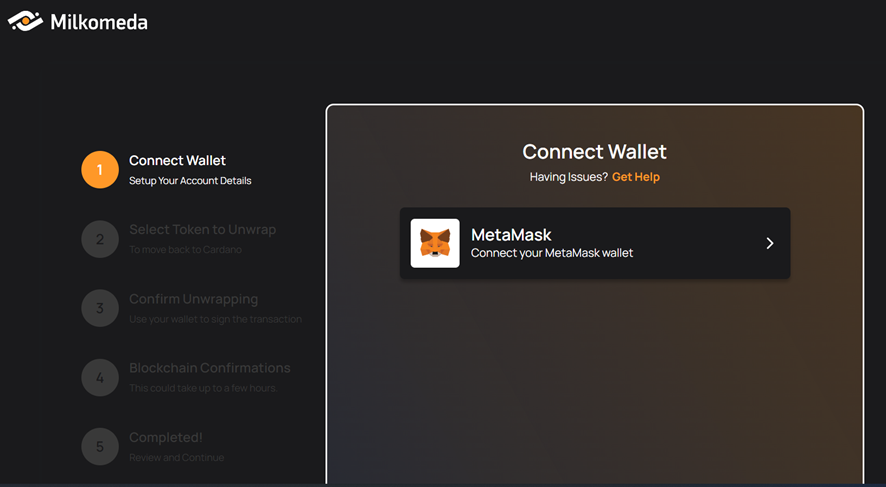Click 'To move back to Cardano' text

(x=185, y=250)
